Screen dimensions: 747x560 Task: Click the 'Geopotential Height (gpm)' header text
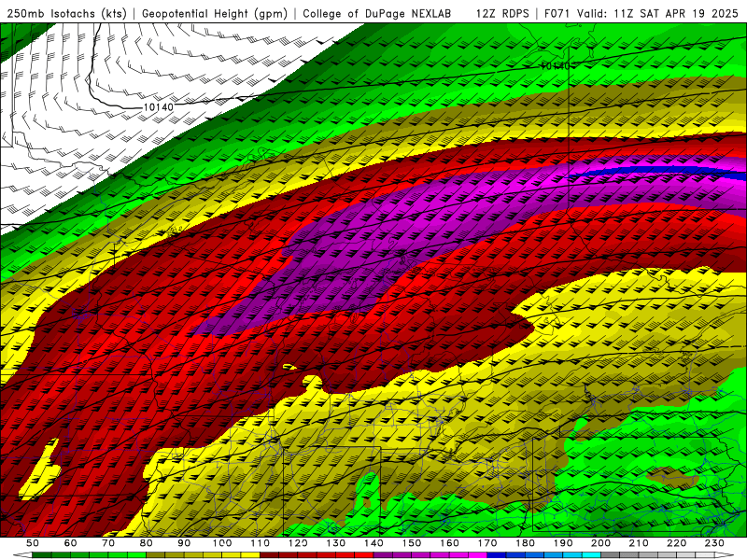pos(215,13)
